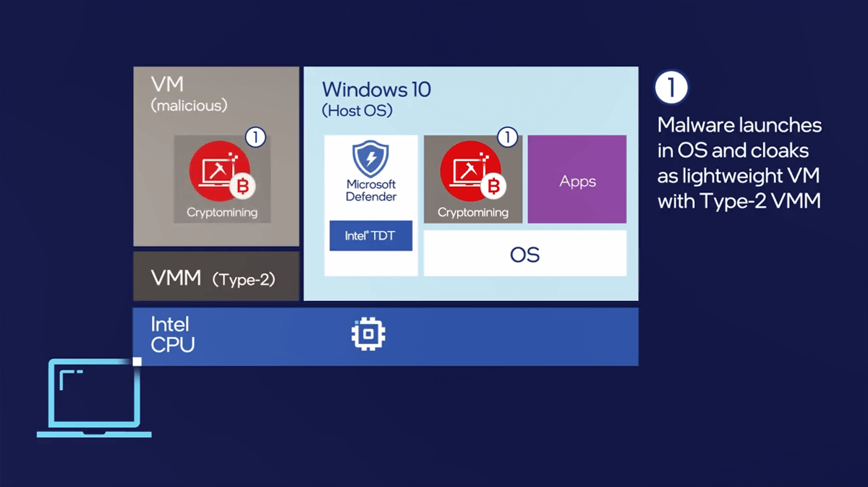The height and width of the screenshot is (487, 868).
Task: Click the "Intel CPU" label
Action: (172, 334)
